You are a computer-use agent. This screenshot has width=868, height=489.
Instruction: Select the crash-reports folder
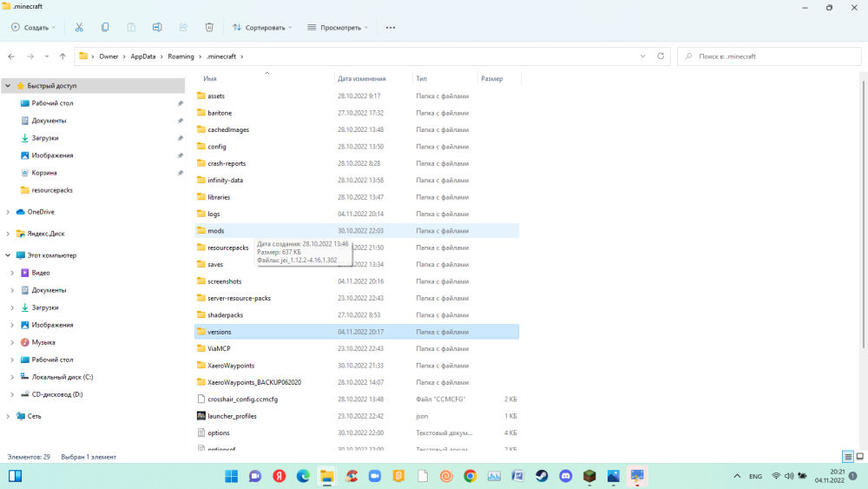[357, 163]
